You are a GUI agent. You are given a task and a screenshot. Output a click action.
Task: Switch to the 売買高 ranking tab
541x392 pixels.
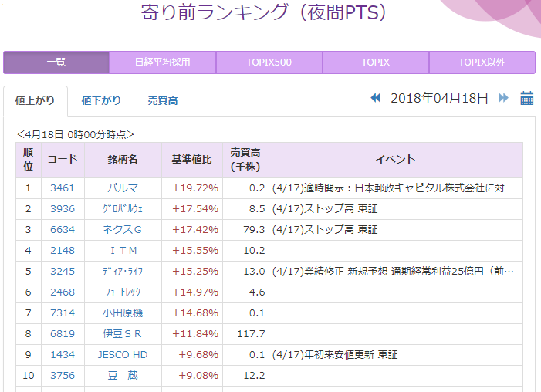pyautogui.click(x=163, y=100)
